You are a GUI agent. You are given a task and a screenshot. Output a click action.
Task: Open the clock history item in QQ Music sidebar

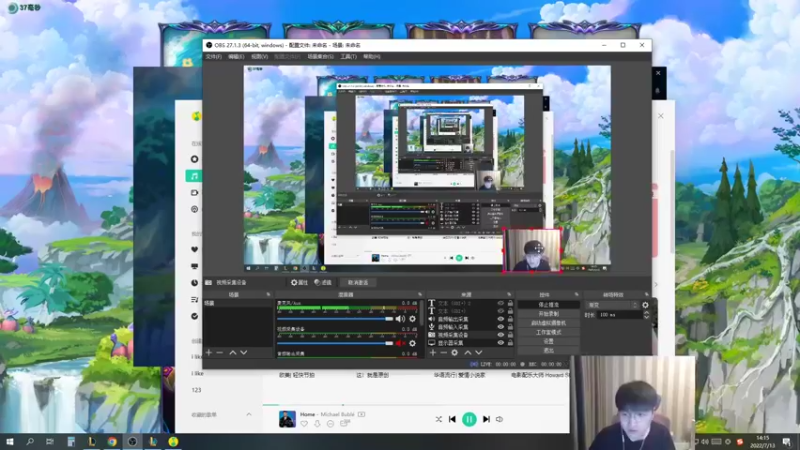(194, 283)
